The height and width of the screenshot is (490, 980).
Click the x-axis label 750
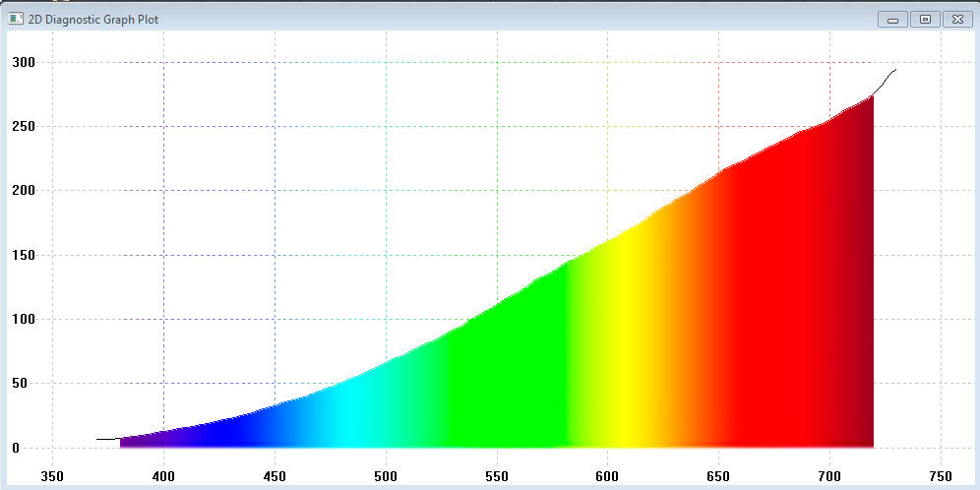pyautogui.click(x=942, y=476)
